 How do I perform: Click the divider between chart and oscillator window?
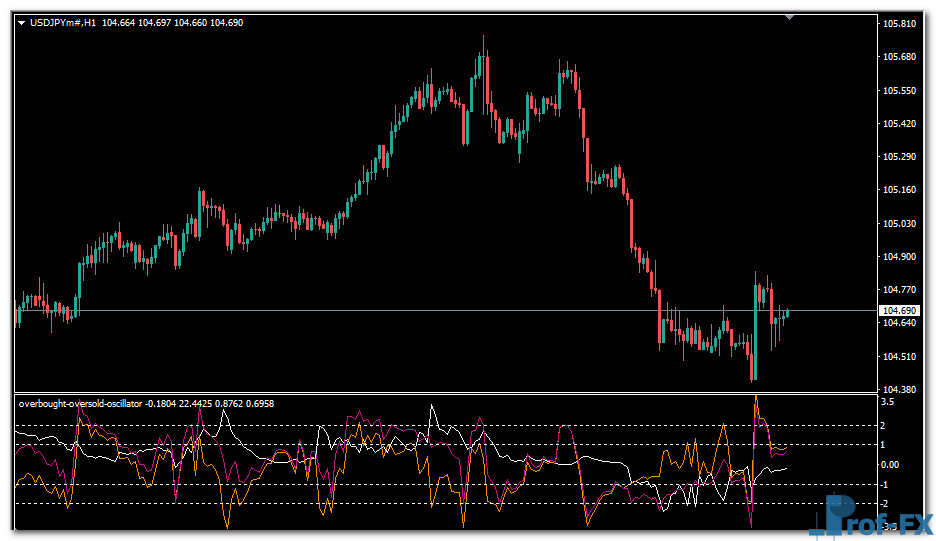click(x=440, y=393)
